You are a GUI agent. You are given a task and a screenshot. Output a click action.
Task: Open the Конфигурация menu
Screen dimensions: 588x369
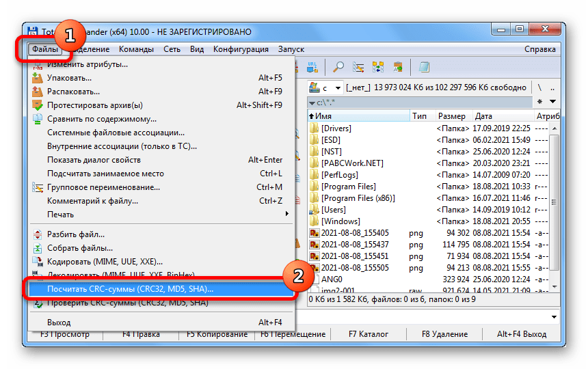241,49
